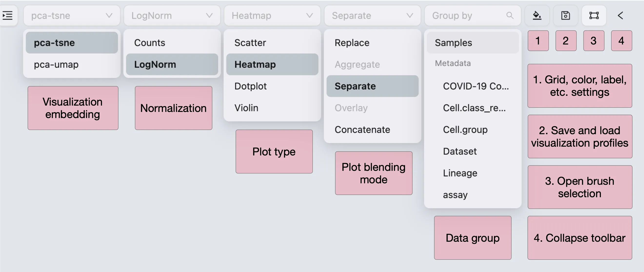The width and height of the screenshot is (644, 272).
Task: Select Violin plot type
Action: point(246,108)
